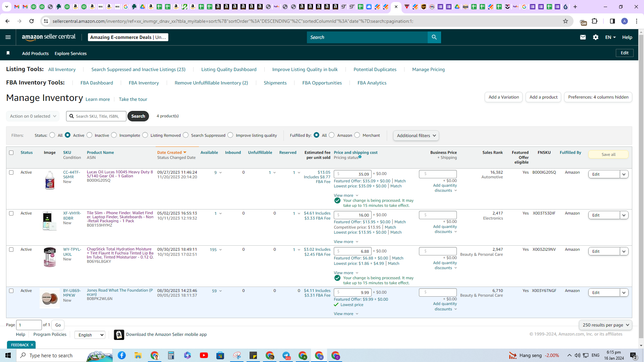Sort by Date Created column

[171, 153]
